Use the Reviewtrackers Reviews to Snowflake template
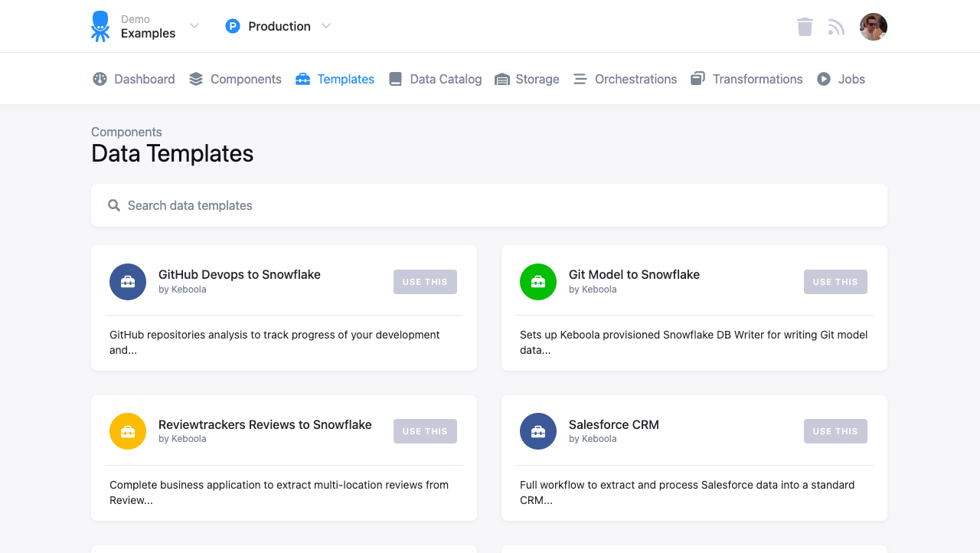This screenshot has width=980, height=553. 425,431
